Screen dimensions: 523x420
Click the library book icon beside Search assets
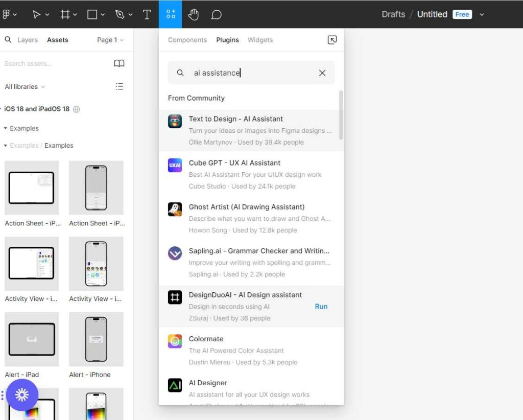(x=119, y=63)
